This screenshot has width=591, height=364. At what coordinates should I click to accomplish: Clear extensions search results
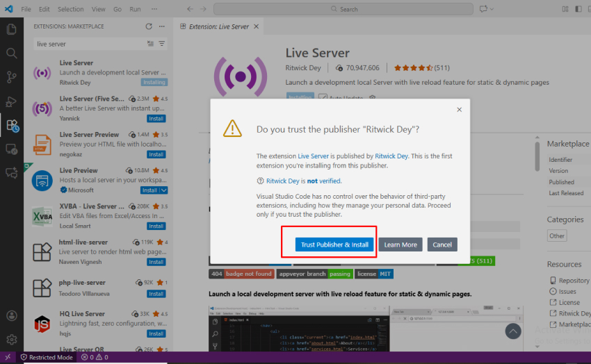[x=150, y=44]
